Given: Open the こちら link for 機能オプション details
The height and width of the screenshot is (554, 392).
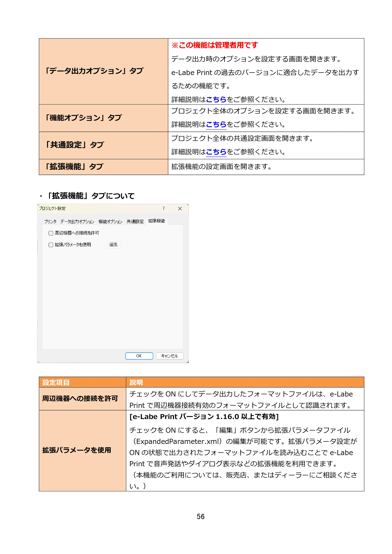Looking at the screenshot, I should pyautogui.click(x=216, y=125).
